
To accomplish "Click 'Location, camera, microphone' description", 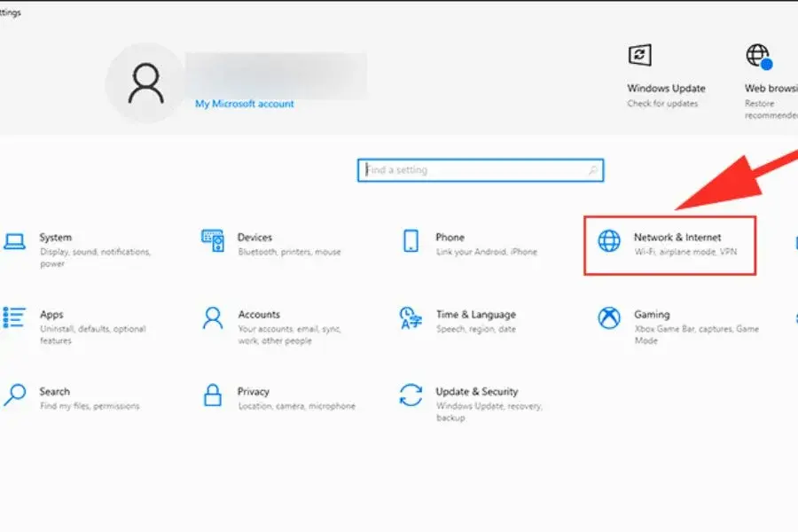I will click(x=297, y=406).
